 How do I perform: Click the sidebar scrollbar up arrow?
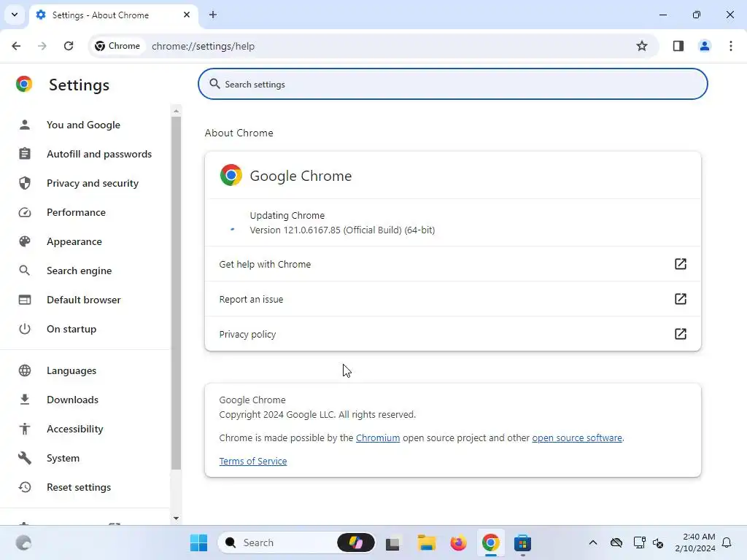click(x=177, y=111)
